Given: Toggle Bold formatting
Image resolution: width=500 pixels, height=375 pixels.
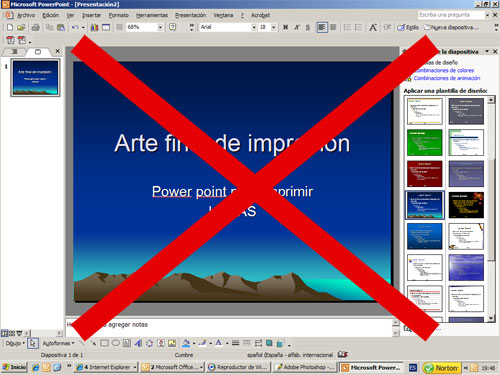Looking at the screenshot, I should 286,27.
